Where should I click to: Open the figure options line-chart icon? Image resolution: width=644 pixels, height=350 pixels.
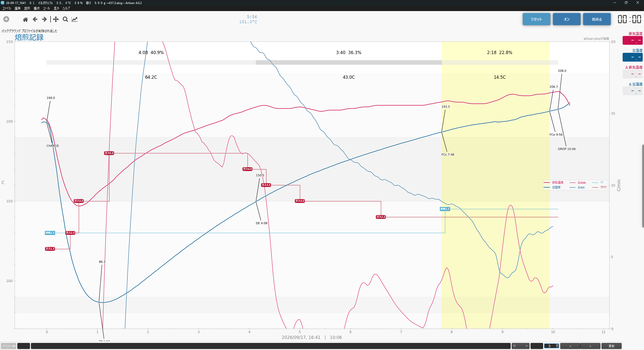point(74,19)
